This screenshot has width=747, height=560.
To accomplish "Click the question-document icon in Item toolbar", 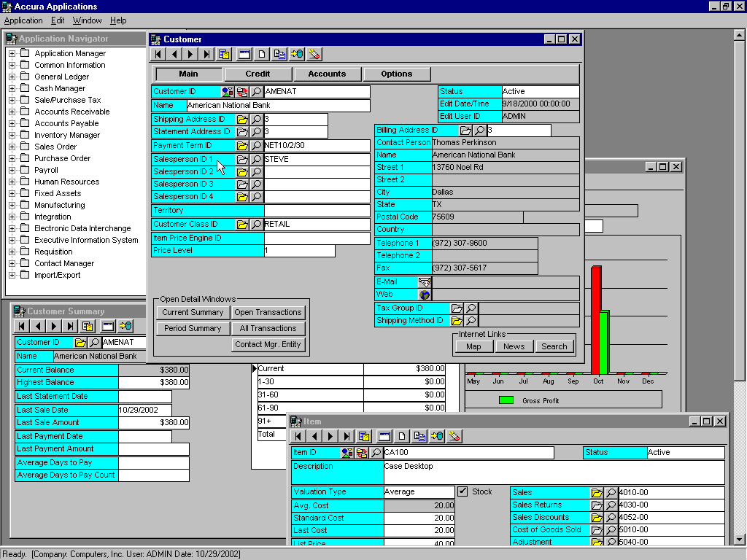I will pos(363,436).
